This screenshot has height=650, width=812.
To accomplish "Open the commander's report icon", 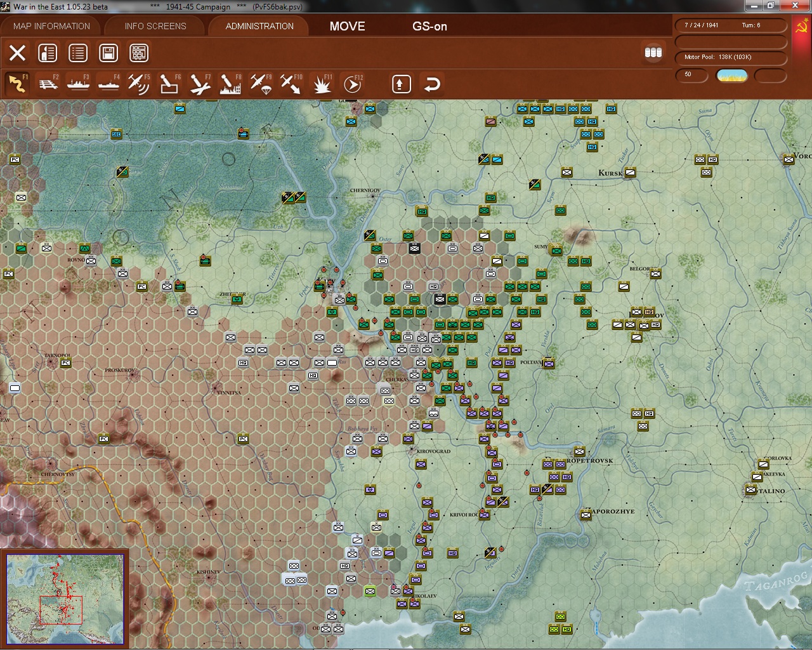I will pos(48,53).
